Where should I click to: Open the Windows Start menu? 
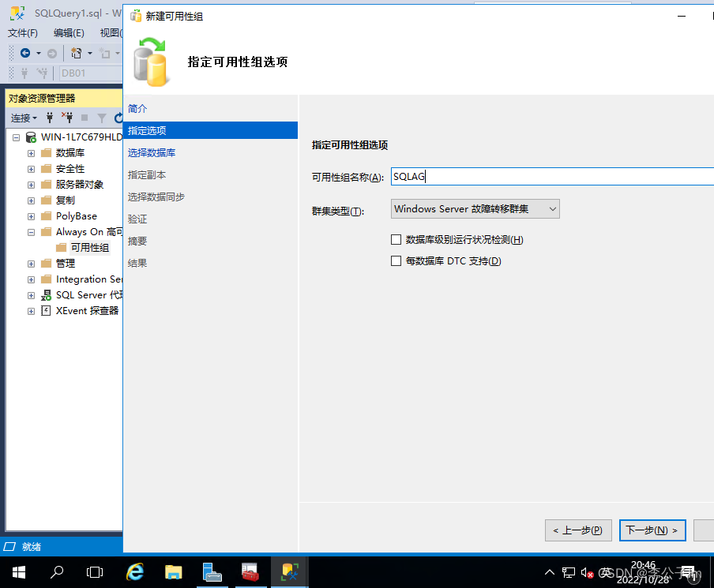coord(19,572)
